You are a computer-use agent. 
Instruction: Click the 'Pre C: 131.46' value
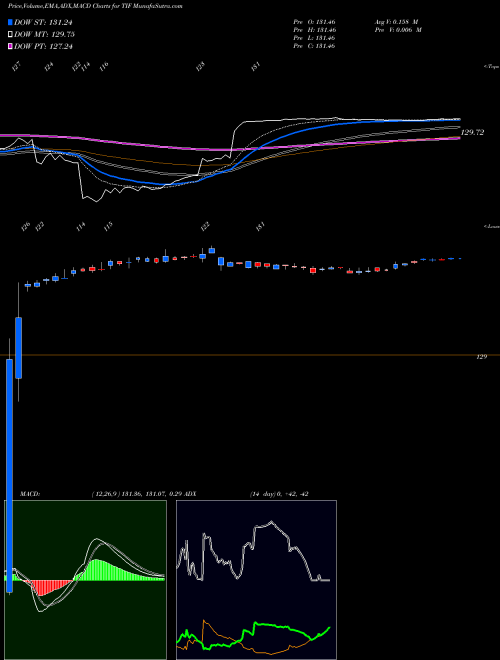tap(314, 46)
